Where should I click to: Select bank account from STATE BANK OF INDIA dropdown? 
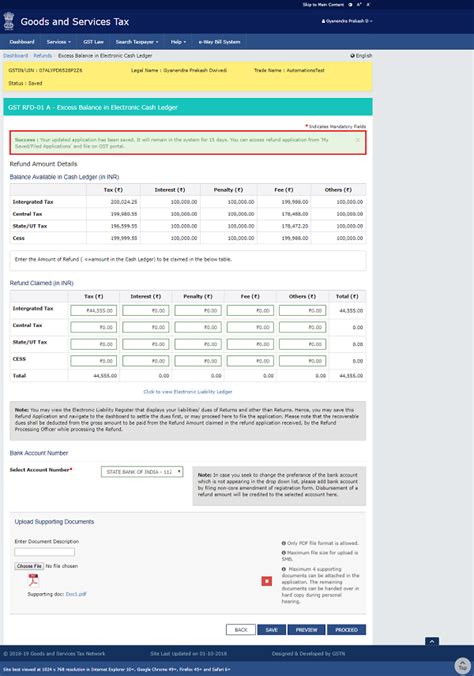click(x=142, y=472)
